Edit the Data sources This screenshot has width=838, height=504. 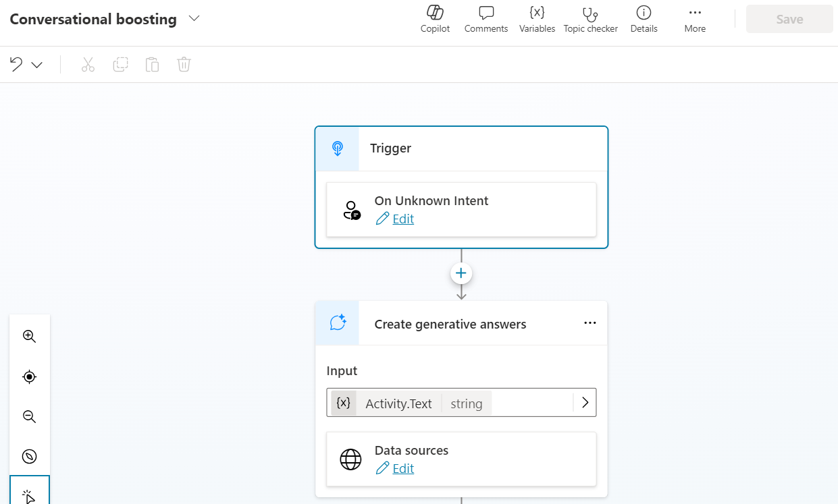[402, 468]
